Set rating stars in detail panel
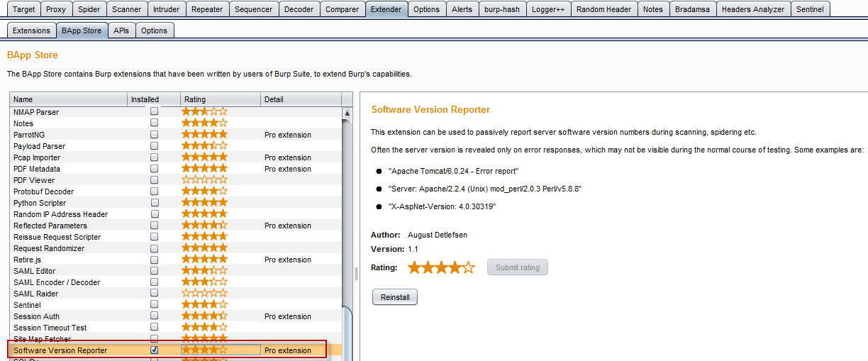The image size is (868, 361). (441, 267)
